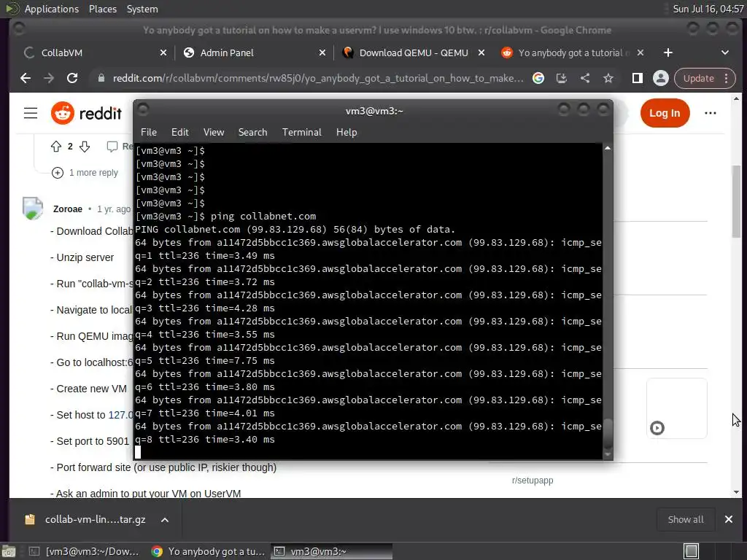The image size is (747, 560).
Task: Click terminal scrollbar down arrow
Action: coord(608,455)
